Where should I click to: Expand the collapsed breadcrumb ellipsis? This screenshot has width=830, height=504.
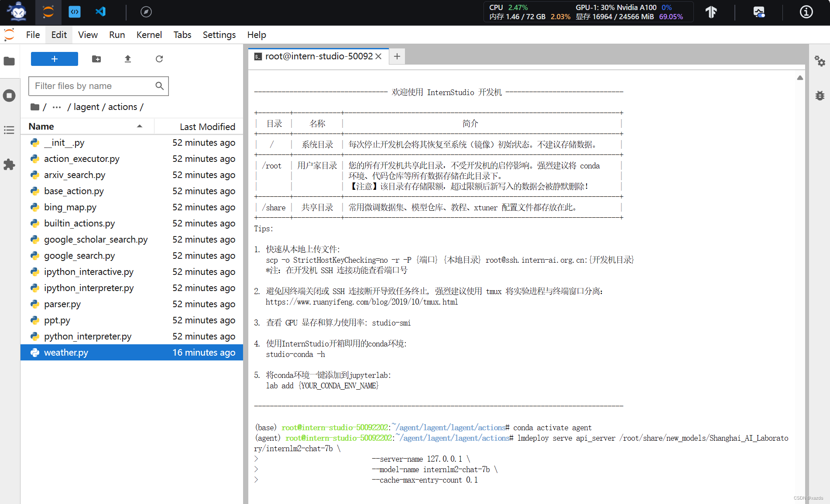click(57, 107)
